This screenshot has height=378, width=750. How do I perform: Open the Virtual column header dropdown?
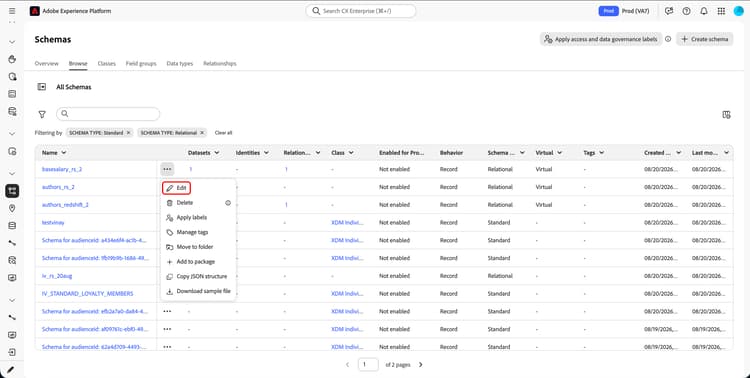[x=560, y=153]
